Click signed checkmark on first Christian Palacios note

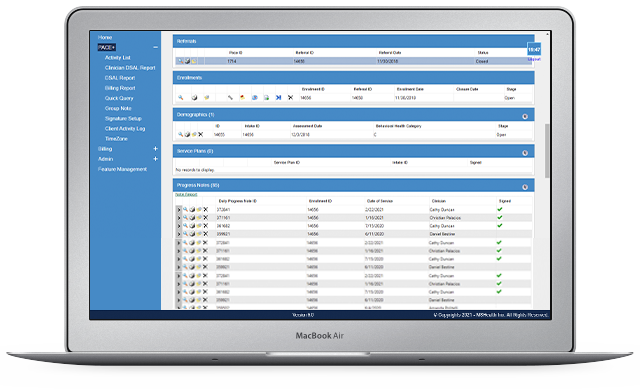click(x=500, y=218)
